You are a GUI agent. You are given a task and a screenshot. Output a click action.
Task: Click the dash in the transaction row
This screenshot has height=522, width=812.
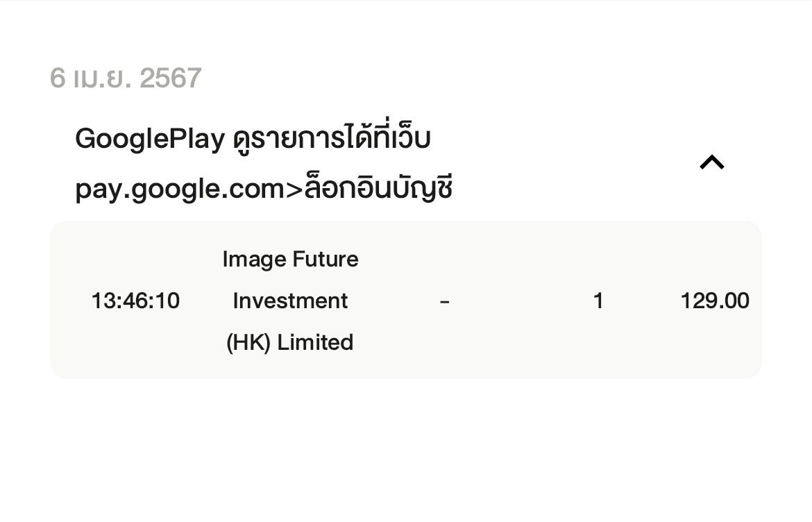[444, 301]
